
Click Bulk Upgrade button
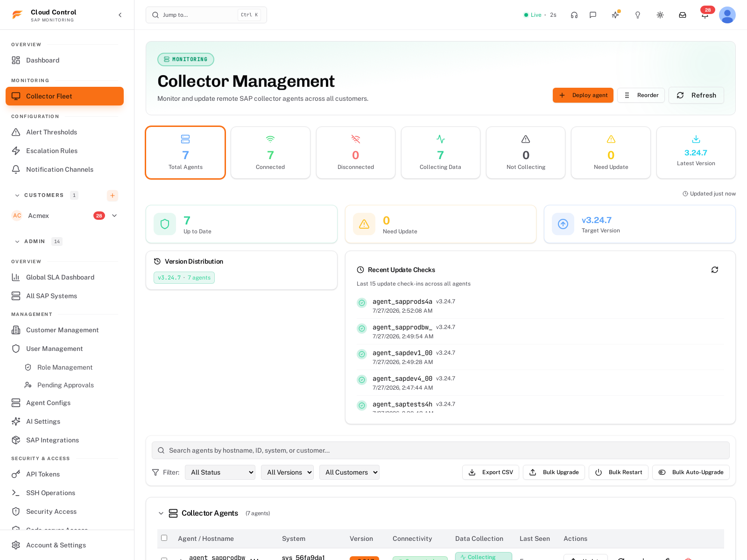pos(554,472)
